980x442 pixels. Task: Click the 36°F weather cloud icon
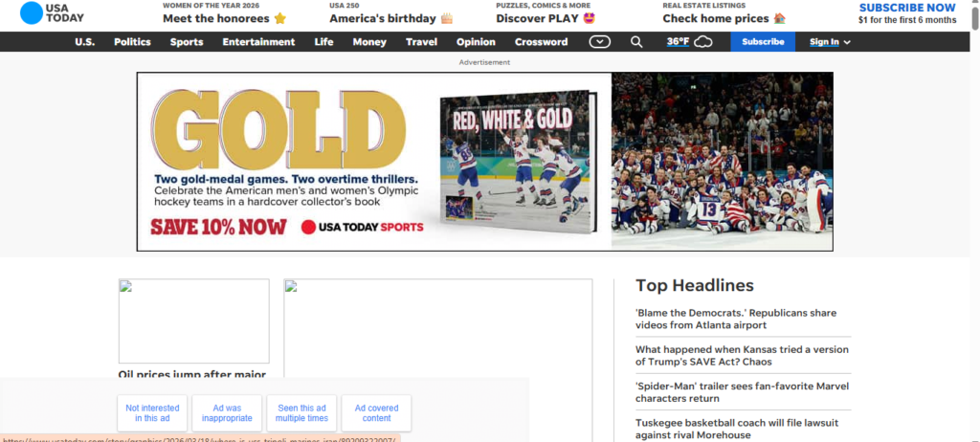702,42
